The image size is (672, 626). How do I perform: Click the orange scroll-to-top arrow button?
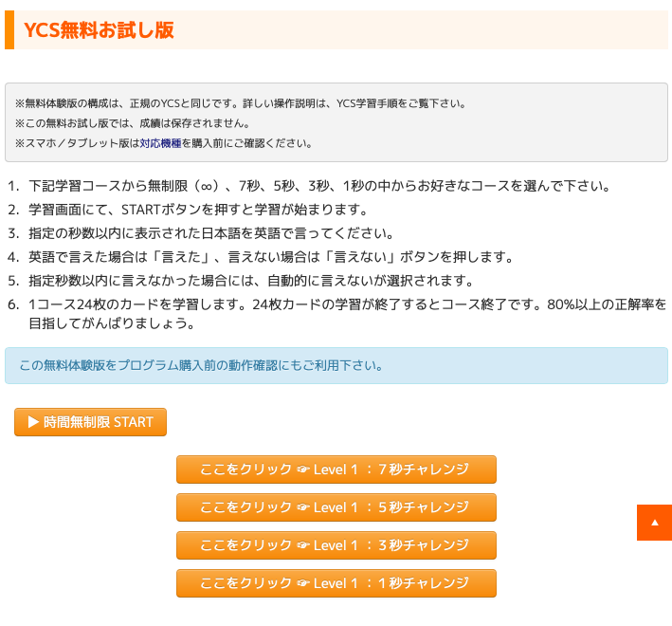tap(654, 523)
